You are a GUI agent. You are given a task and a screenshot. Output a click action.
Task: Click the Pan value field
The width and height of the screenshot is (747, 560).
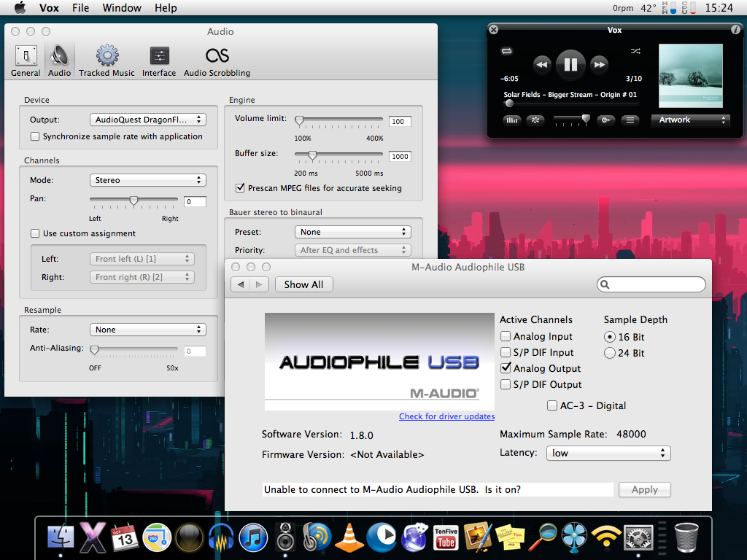[x=195, y=201]
